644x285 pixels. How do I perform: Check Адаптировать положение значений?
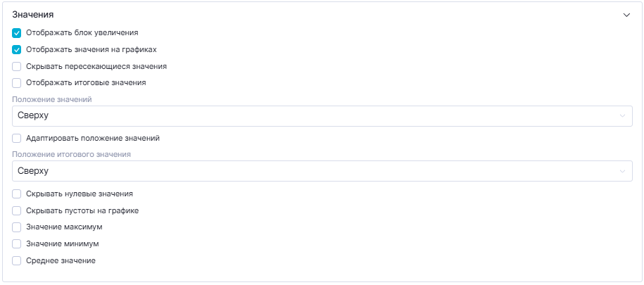17,139
